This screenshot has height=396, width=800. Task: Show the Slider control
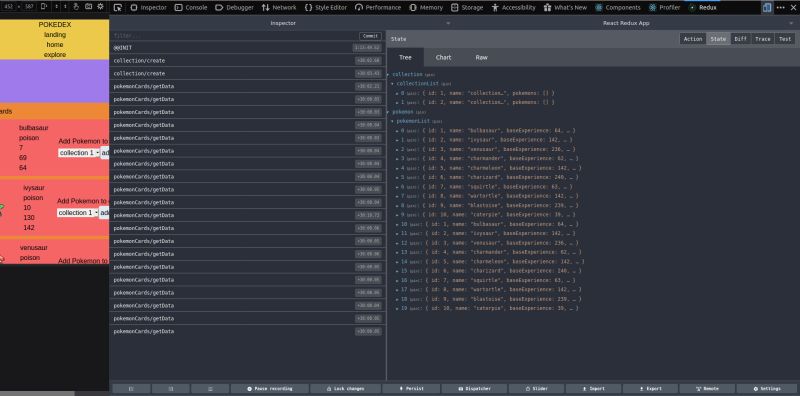coord(536,389)
